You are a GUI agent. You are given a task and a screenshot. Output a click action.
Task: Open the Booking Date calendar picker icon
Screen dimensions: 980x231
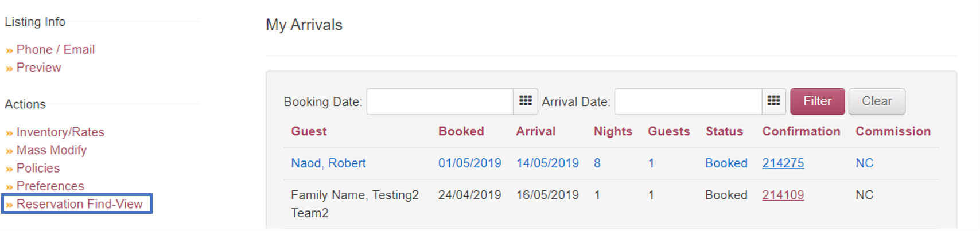tap(525, 101)
